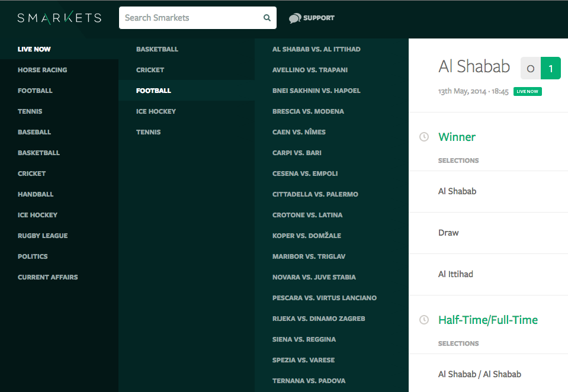The width and height of the screenshot is (568, 392).
Task: Click the clock icon beside Winner
Action: click(424, 137)
